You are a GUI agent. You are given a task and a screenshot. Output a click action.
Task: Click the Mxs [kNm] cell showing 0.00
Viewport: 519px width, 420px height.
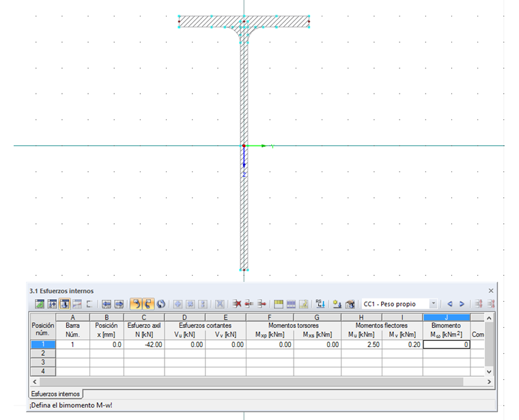[x=317, y=345]
